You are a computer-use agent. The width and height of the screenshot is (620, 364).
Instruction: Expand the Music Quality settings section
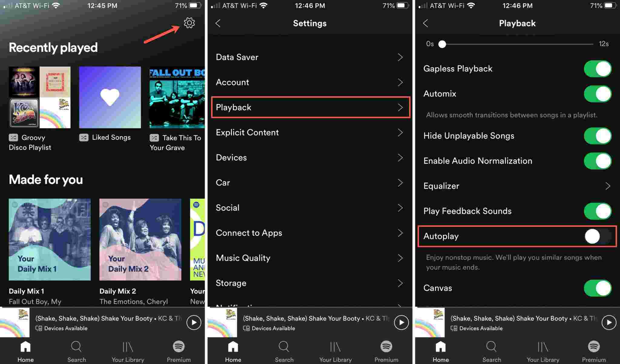(x=310, y=258)
